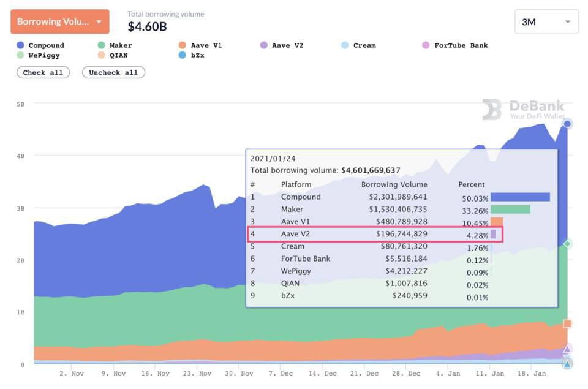Click the Compound percent bar in tooltip
588x389 pixels.
520,197
